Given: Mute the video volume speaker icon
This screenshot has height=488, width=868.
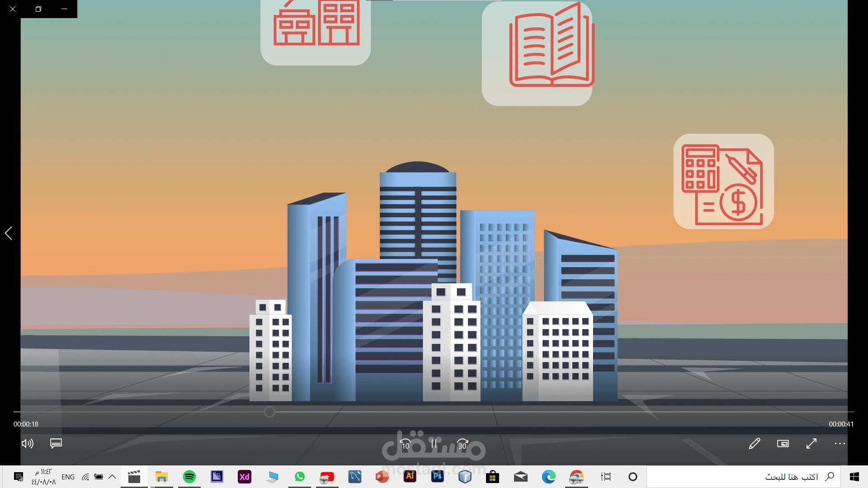Looking at the screenshot, I should point(27,443).
